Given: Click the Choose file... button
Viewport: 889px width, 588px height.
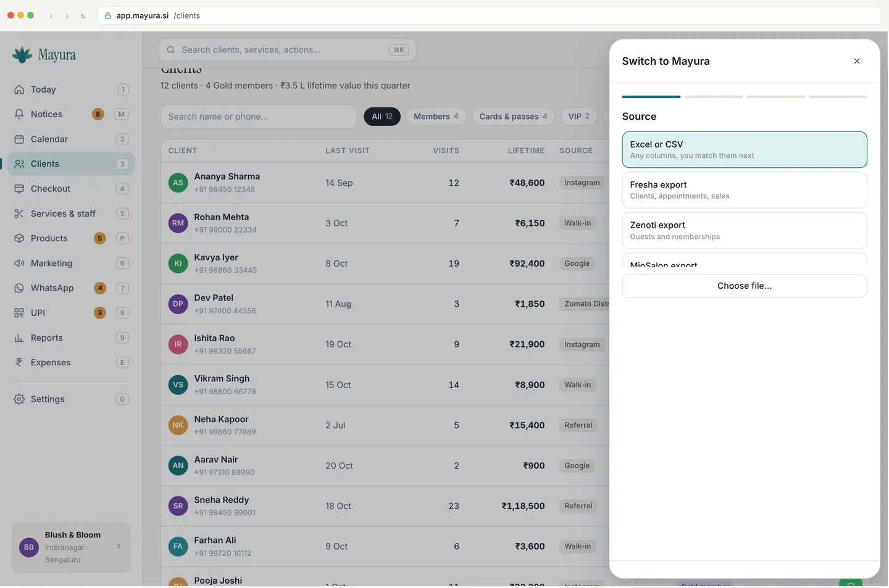Looking at the screenshot, I should click(x=745, y=286).
